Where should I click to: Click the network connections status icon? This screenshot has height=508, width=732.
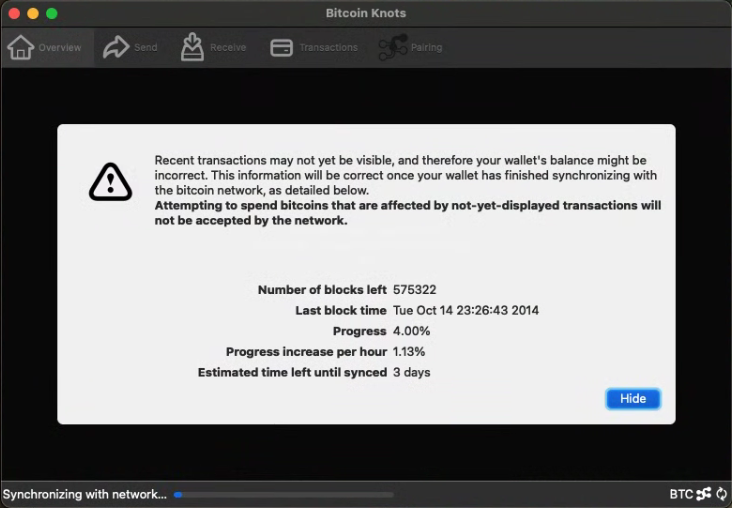pos(704,494)
